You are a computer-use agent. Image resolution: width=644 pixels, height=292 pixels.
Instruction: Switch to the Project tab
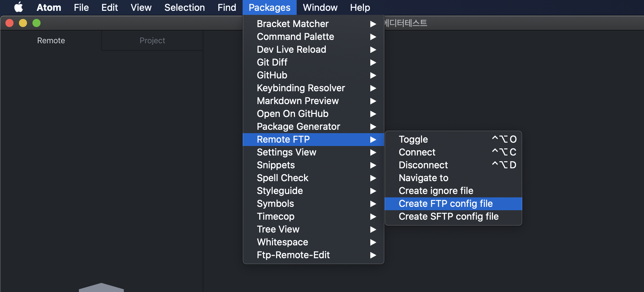[x=152, y=41]
